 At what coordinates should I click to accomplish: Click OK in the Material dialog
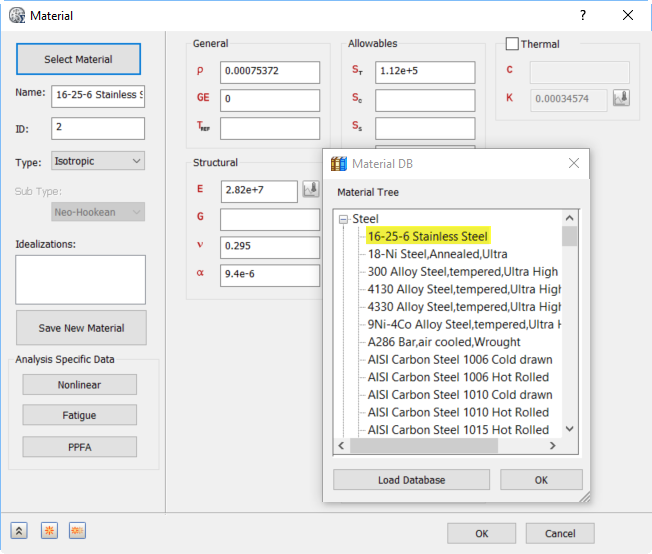click(482, 534)
